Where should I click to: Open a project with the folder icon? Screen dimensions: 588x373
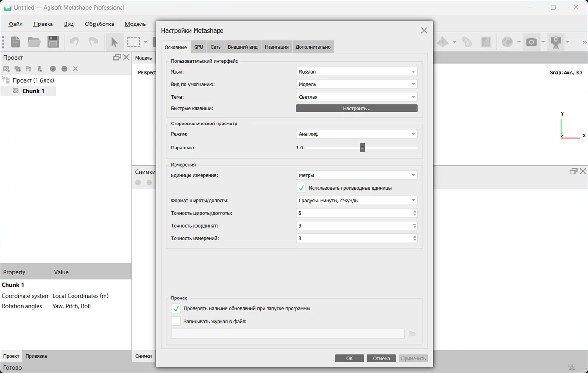pos(34,42)
